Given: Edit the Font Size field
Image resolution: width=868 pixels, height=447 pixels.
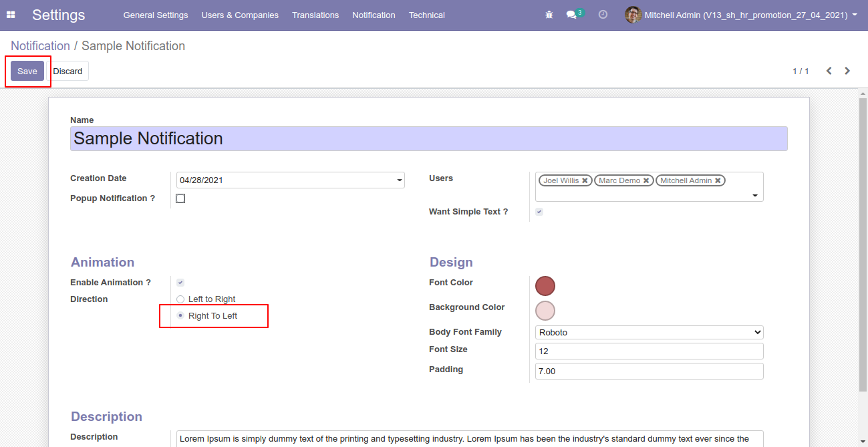Looking at the screenshot, I should click(649, 351).
